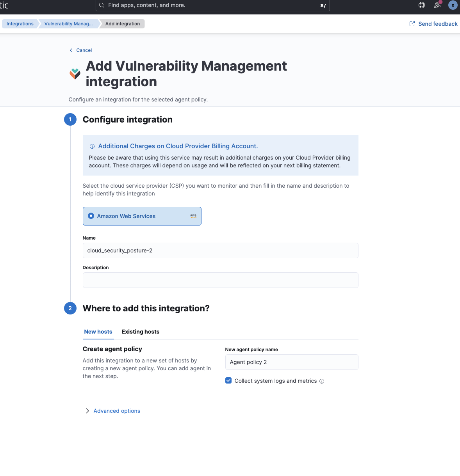Click the help life-ring icon in header
This screenshot has height=476, width=460.
point(421,5)
